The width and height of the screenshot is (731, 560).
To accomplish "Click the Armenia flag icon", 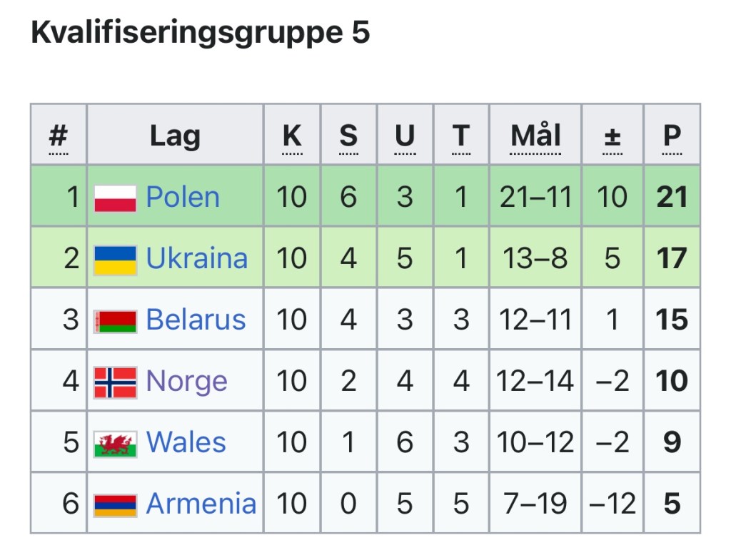I will point(115,504).
